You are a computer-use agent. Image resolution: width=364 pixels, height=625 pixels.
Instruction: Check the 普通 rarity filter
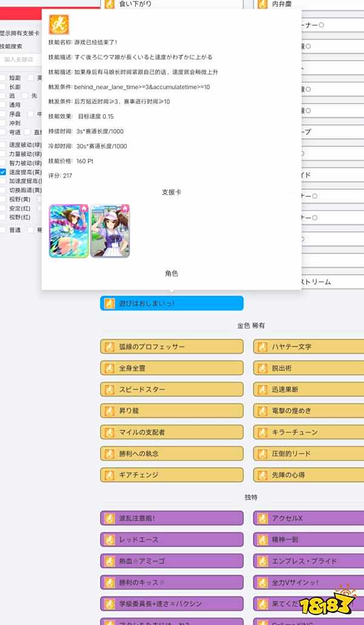[x=3, y=230]
